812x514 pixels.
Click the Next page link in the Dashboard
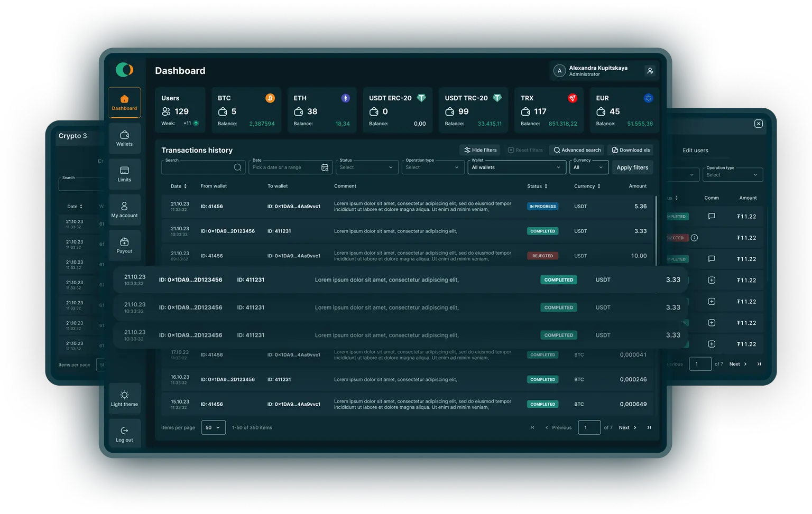click(628, 427)
